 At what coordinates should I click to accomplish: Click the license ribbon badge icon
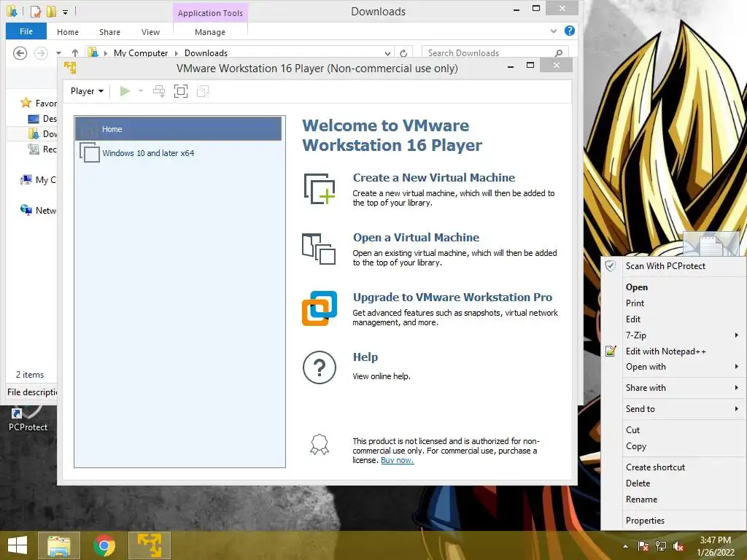pyautogui.click(x=320, y=444)
